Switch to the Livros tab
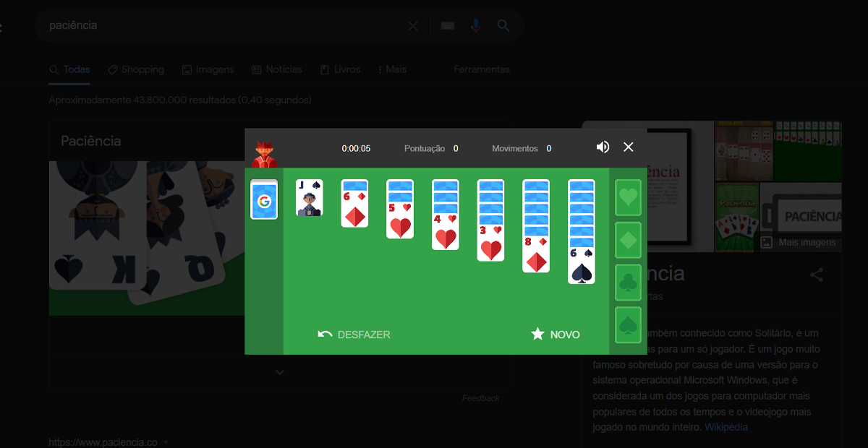 340,70
